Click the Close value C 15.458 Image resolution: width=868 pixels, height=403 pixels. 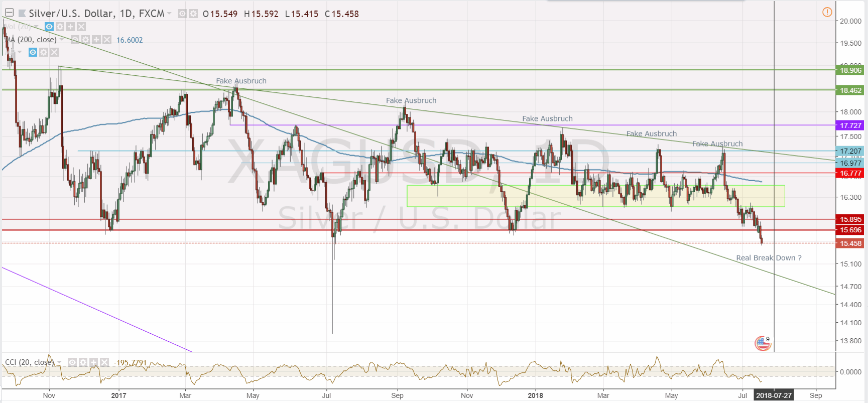tap(342, 14)
